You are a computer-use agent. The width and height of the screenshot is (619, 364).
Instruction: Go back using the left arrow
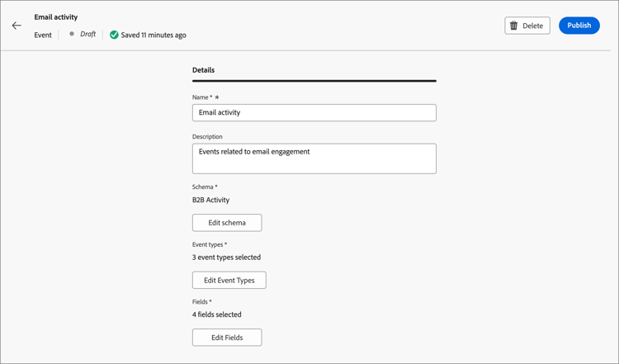coord(17,26)
